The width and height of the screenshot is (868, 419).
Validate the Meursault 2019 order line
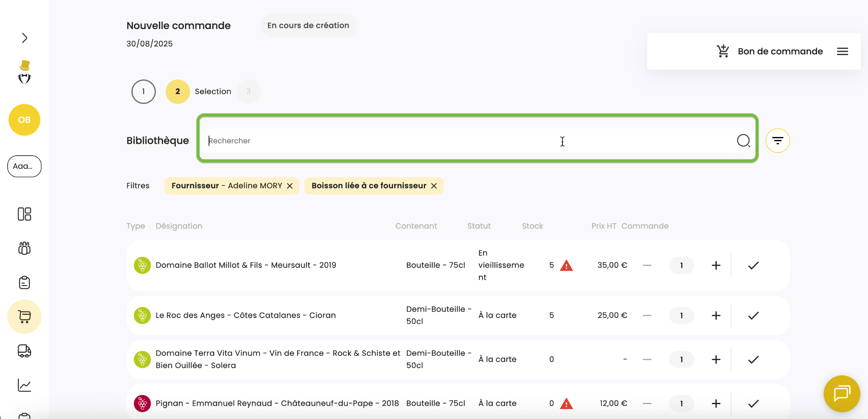[753, 265]
